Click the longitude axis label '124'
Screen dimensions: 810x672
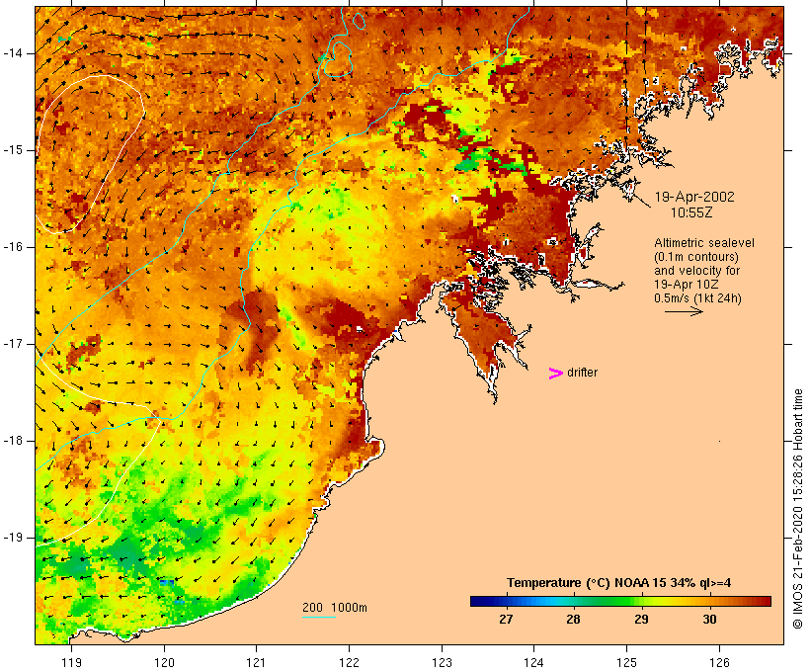[x=534, y=662]
